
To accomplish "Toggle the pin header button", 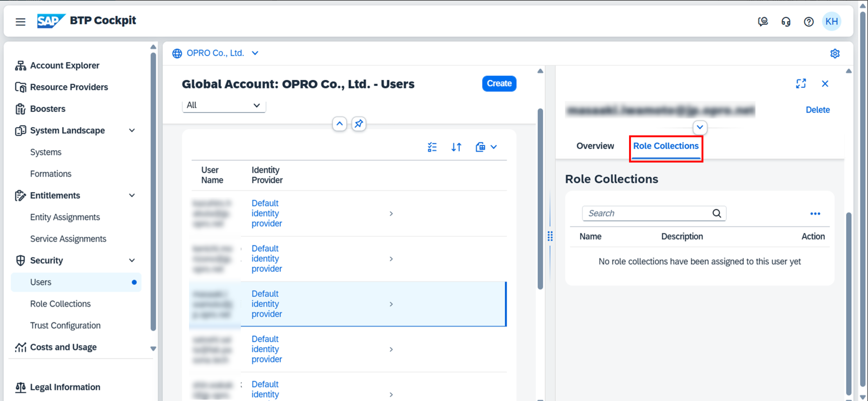I will [x=359, y=124].
